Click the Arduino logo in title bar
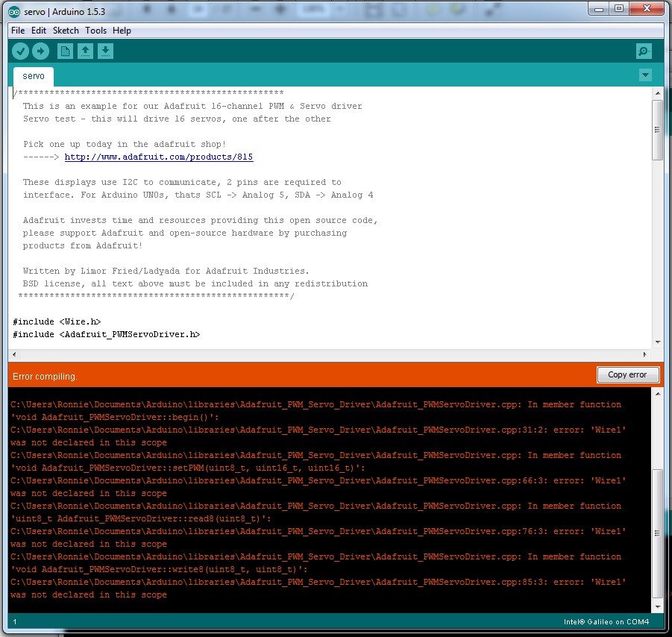This screenshot has height=637, width=672. 14,12
